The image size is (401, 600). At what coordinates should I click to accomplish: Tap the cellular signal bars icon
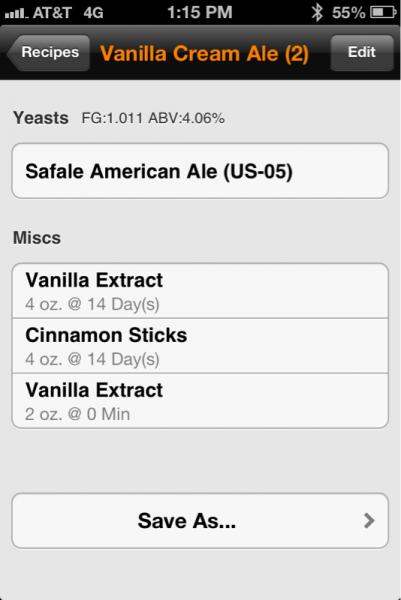[16, 14]
